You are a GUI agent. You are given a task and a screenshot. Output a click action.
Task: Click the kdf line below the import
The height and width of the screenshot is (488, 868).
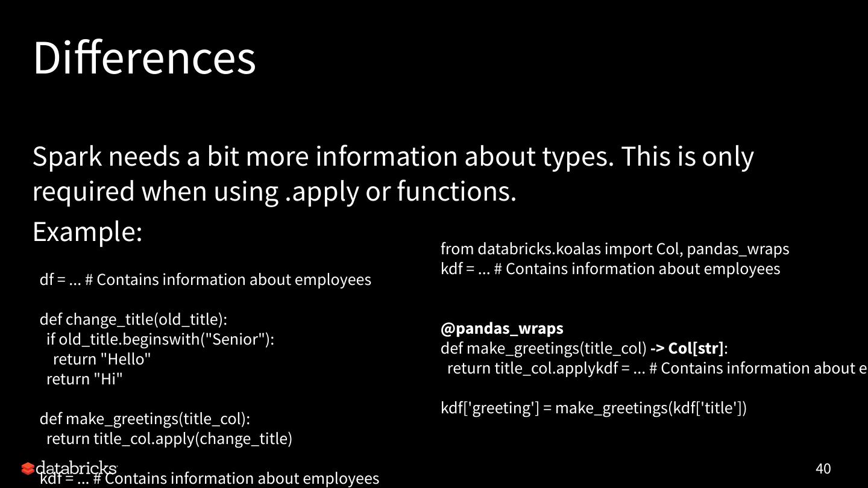point(610,269)
